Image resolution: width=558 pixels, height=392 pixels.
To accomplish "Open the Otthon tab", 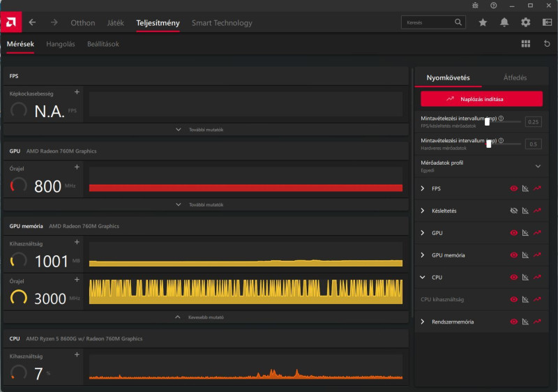I will click(x=82, y=23).
